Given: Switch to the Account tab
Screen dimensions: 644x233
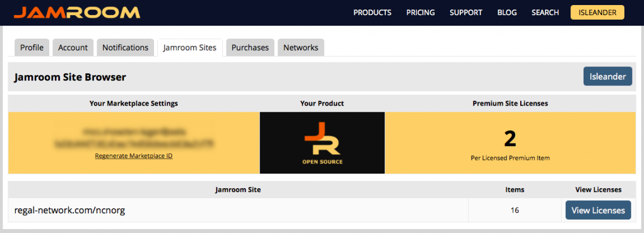Looking at the screenshot, I should [73, 47].
